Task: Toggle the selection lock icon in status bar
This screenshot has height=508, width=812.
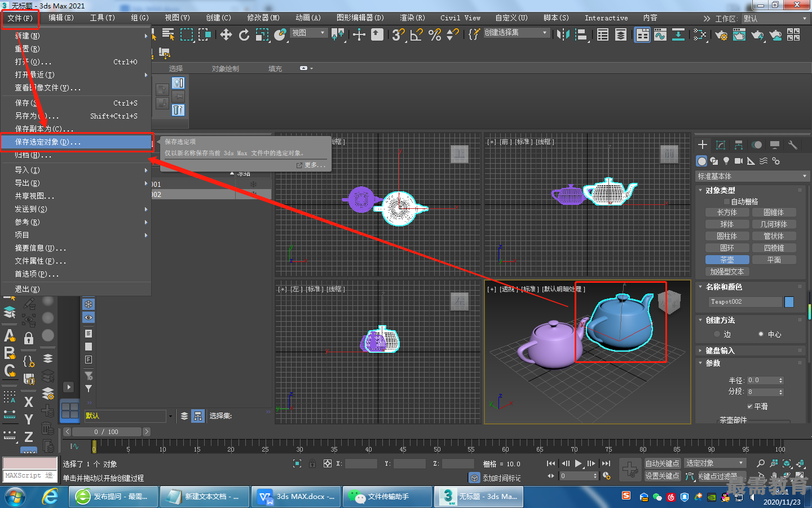Action: click(312, 463)
